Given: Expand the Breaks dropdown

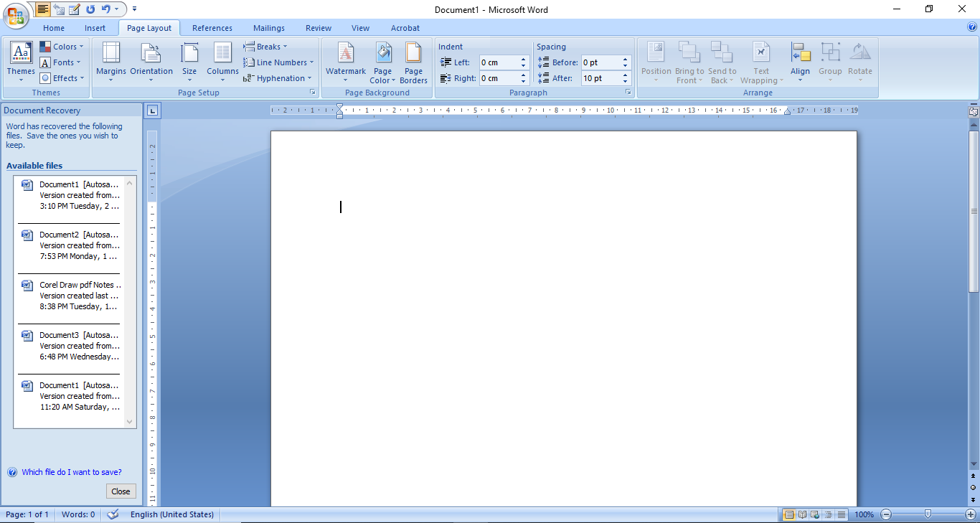Looking at the screenshot, I should point(265,47).
